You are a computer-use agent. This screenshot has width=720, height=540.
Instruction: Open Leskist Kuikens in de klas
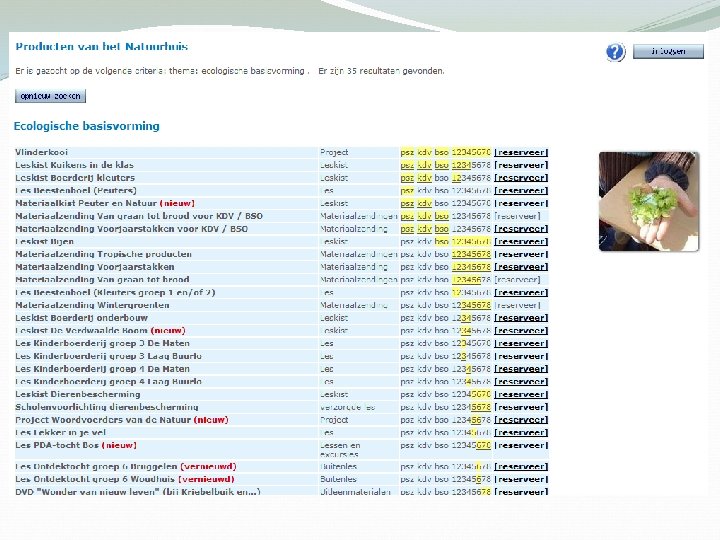point(74,165)
